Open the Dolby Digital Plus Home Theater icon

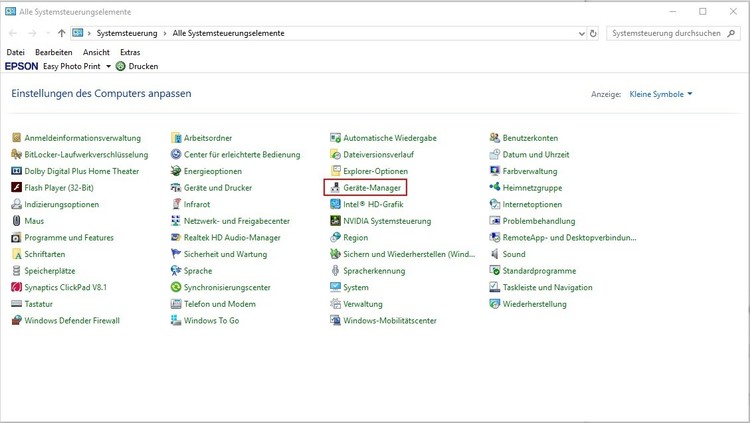point(16,171)
